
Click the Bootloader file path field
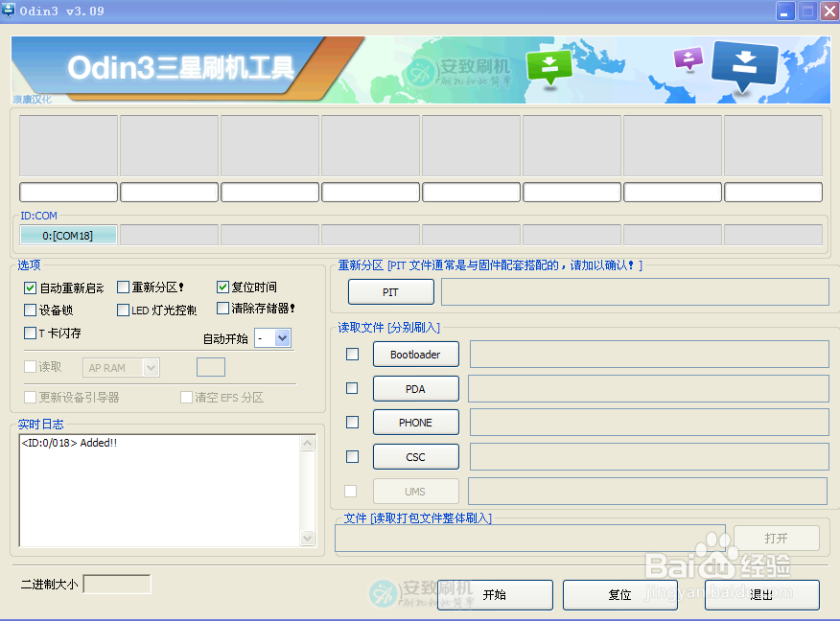tap(649, 354)
